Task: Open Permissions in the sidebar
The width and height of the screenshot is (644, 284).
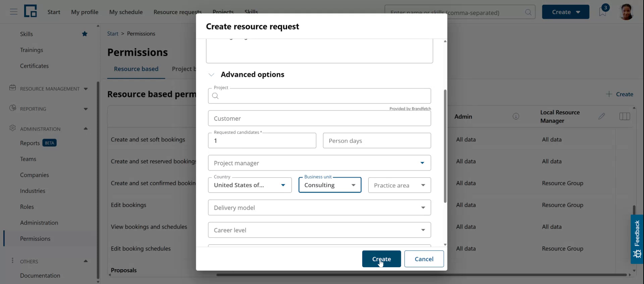Action: (35, 239)
